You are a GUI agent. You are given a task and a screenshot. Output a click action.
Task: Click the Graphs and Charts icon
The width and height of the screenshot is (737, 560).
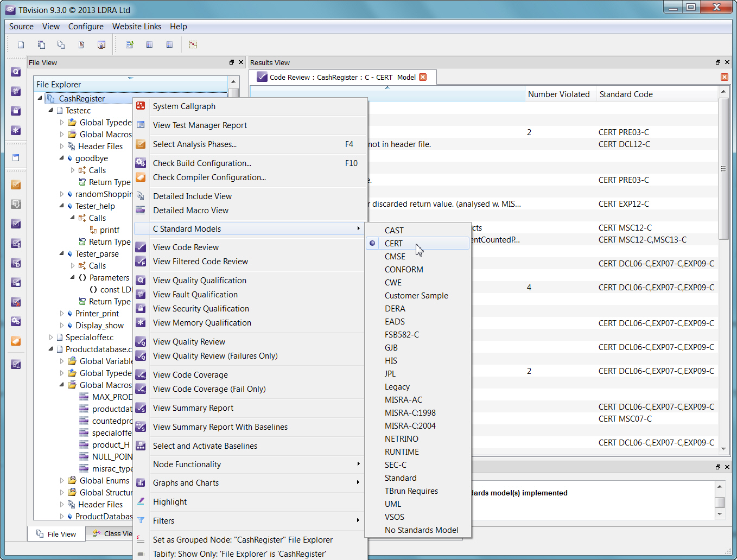tap(141, 483)
